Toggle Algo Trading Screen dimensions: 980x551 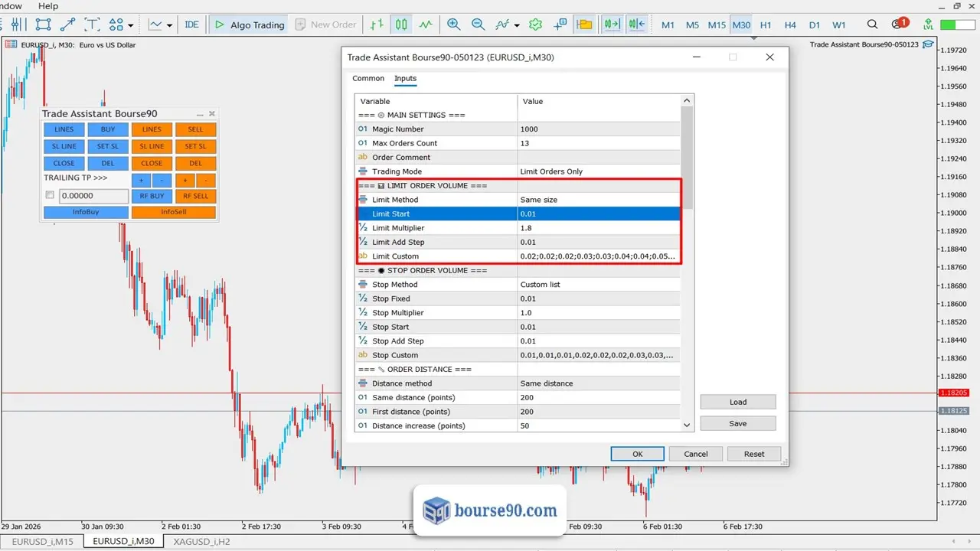[x=249, y=24]
